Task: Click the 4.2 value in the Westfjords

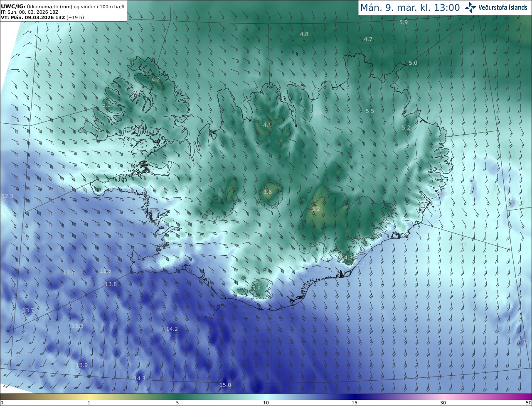Action: pyautogui.click(x=156, y=79)
